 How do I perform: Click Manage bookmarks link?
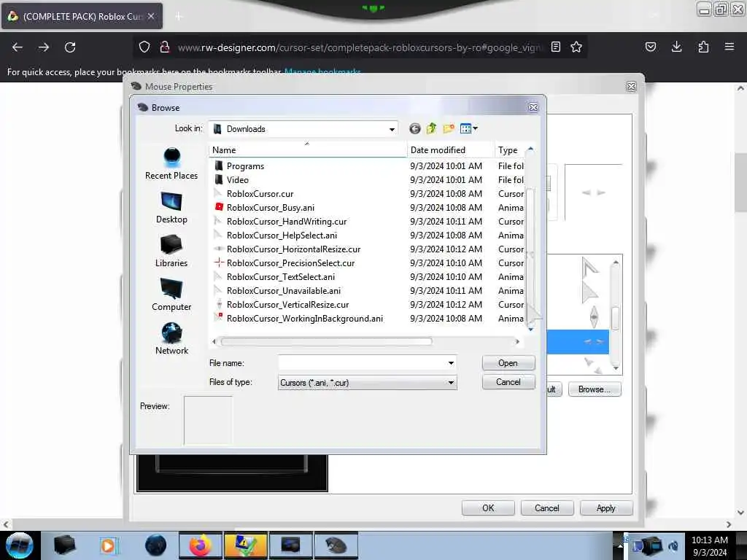pos(322,72)
